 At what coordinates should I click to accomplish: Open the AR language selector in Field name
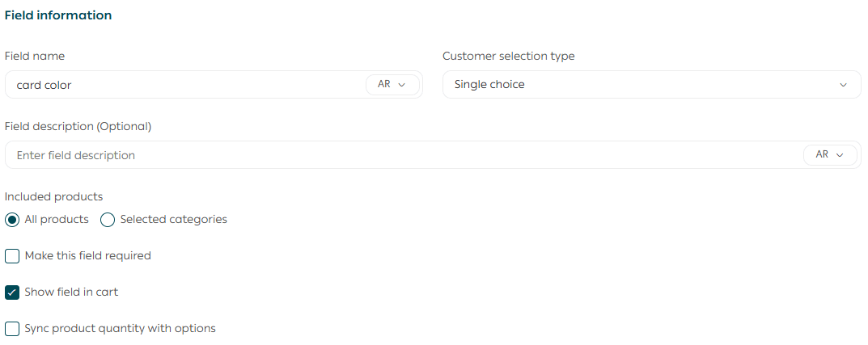click(x=392, y=84)
